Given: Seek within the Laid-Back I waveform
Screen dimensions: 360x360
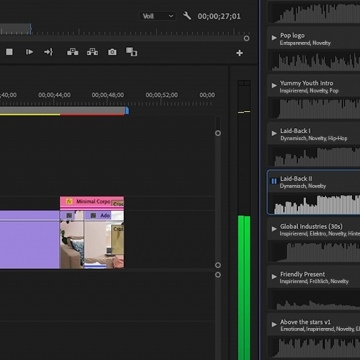Looking at the screenshot, I should click(x=314, y=156).
